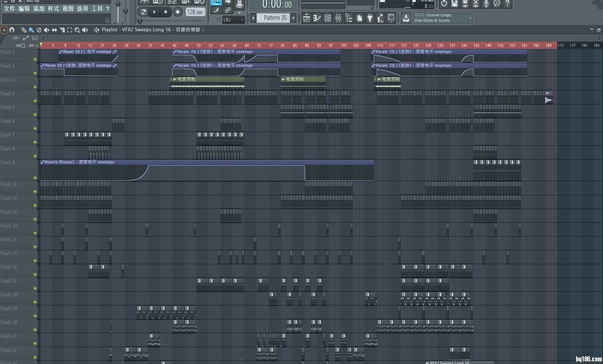
Task: Mute Track 5 with its green light
Action: [x=35, y=114]
